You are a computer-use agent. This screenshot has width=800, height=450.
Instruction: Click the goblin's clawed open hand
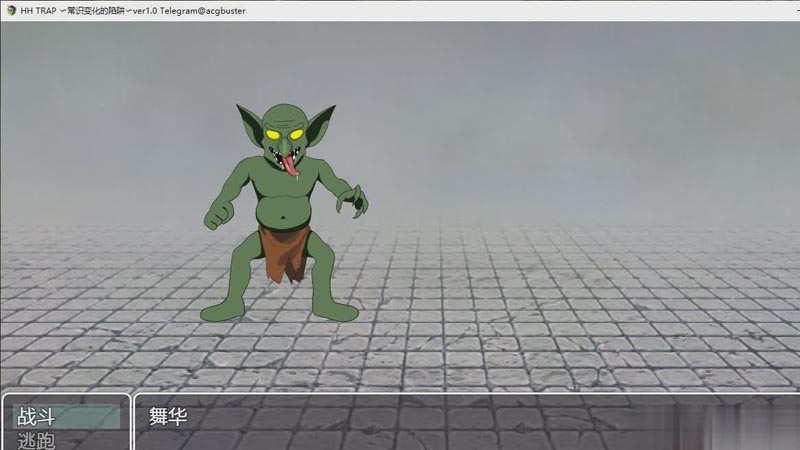[352, 200]
